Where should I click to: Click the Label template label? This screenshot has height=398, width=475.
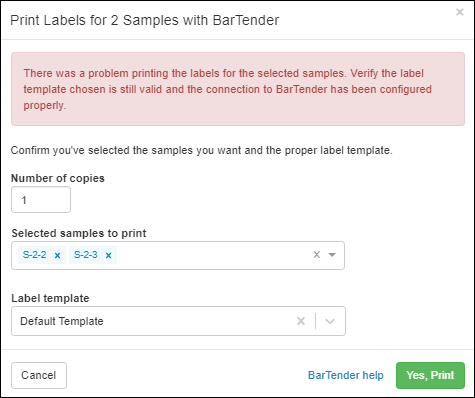click(x=50, y=298)
